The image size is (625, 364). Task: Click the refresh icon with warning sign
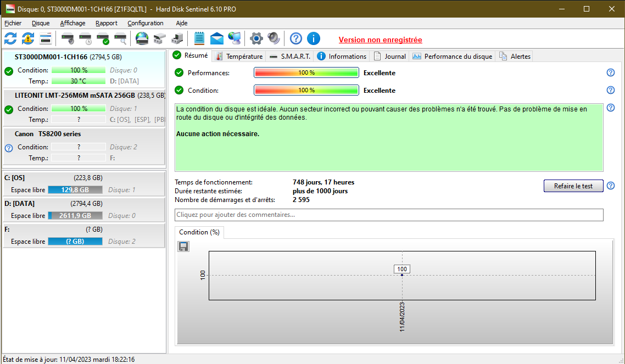coord(28,38)
